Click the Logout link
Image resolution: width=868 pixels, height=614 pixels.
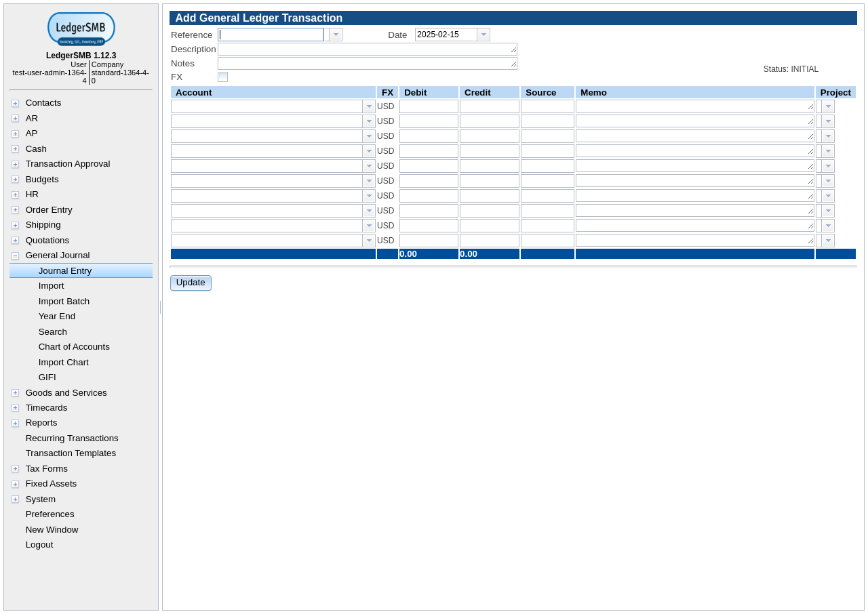(x=39, y=545)
